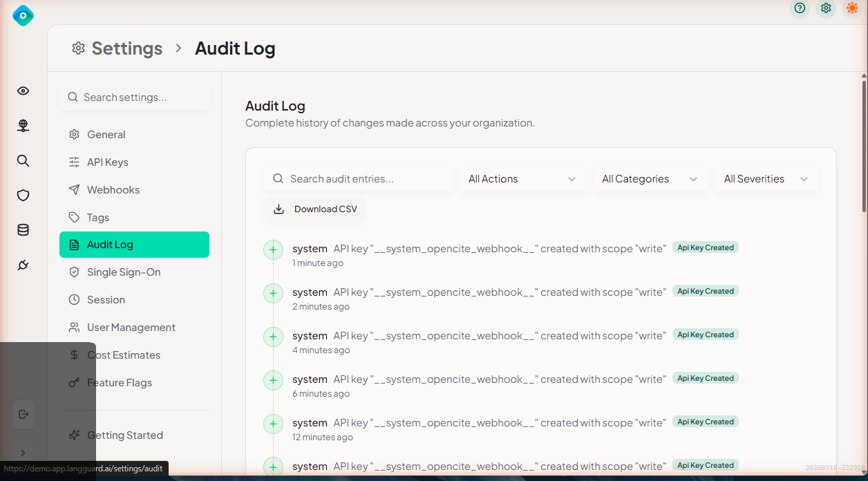Viewport: 868px width, 481px height.
Task: Click the Download CSV button
Action: (x=315, y=209)
